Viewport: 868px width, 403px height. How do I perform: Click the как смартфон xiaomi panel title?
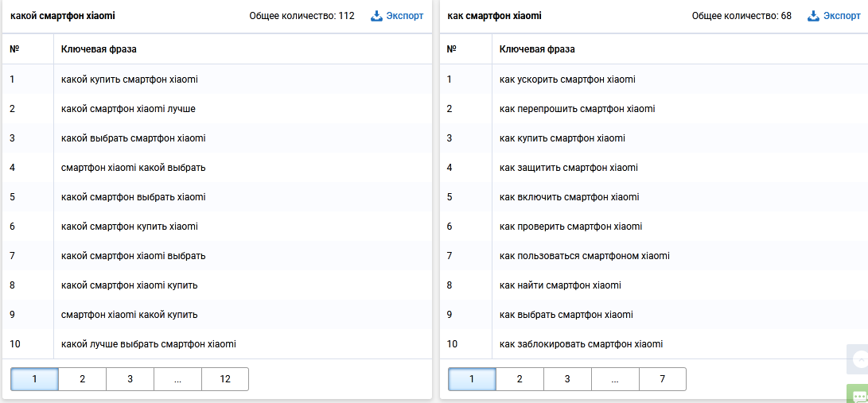(x=494, y=16)
